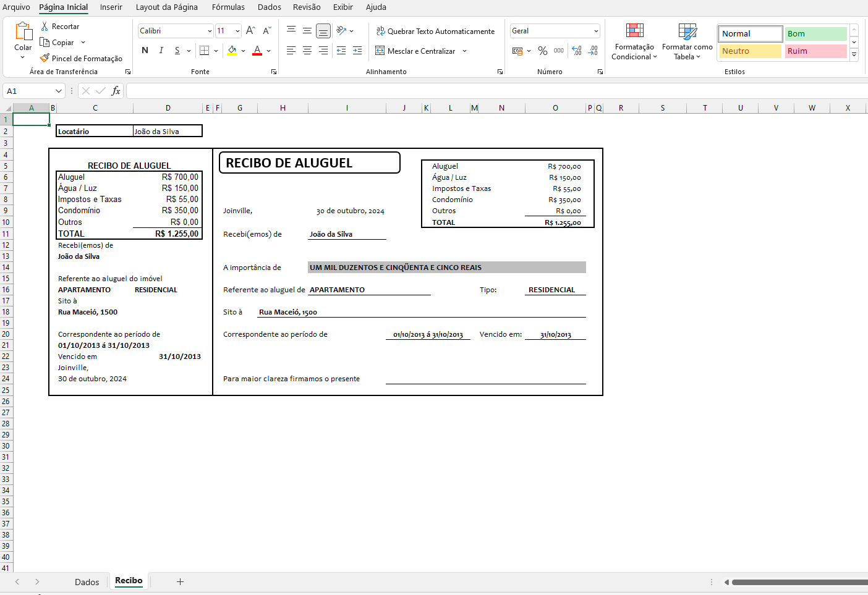Click the center horizontal alignment icon
The width and height of the screenshot is (868, 595).
point(307,51)
